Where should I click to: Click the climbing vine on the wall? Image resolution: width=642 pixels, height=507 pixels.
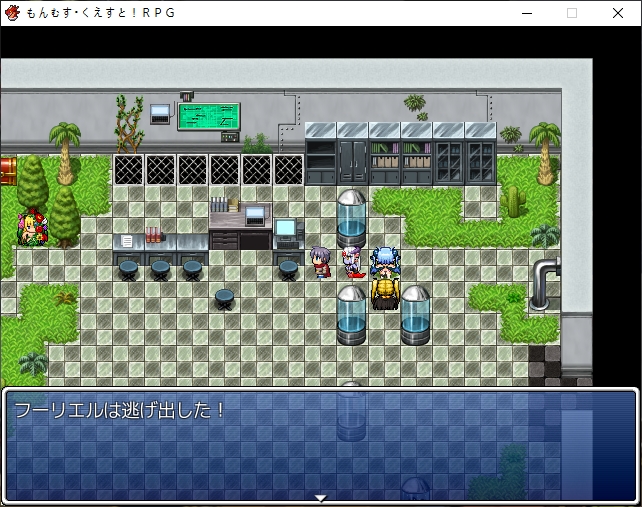point(129,124)
